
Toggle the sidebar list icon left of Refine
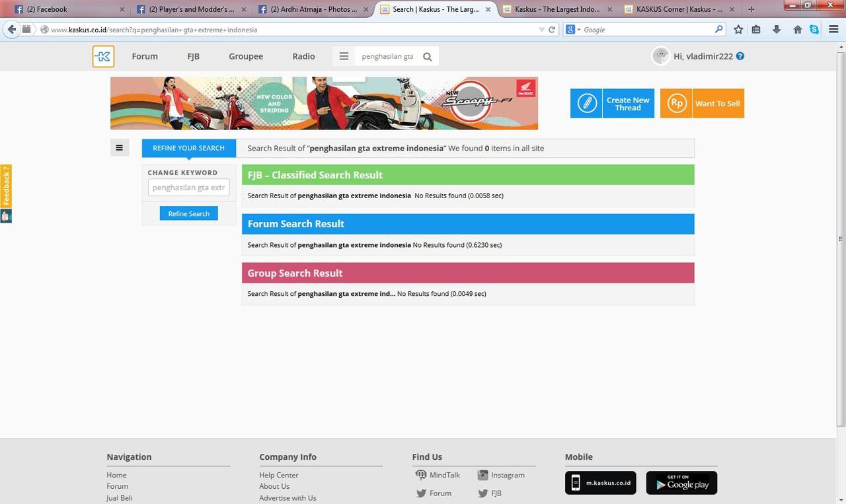pyautogui.click(x=119, y=148)
